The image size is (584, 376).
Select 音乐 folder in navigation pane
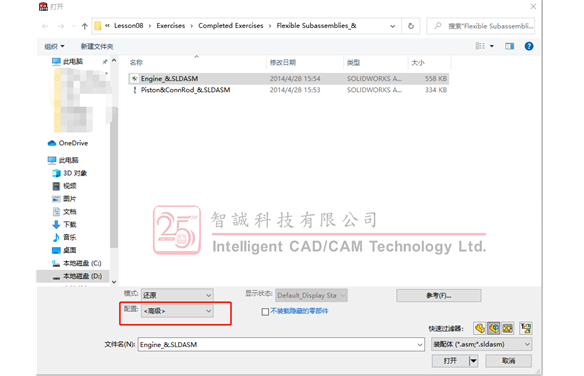pos(64,237)
